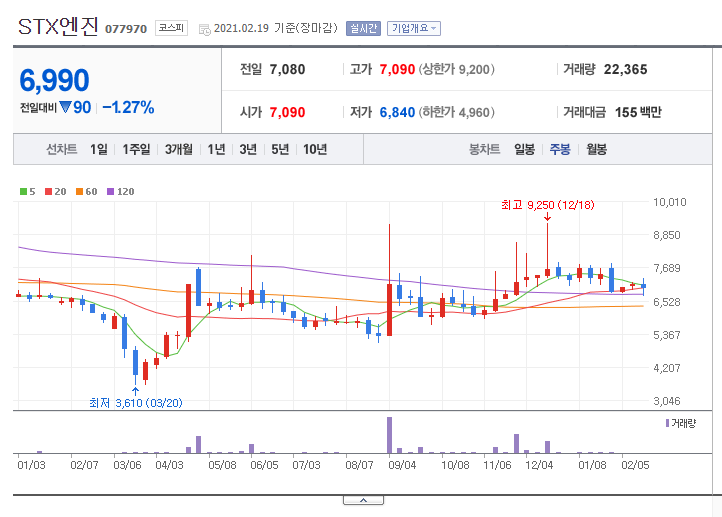Viewport: 722px width, 517px height.
Task: Click the 실시간 button
Action: [x=363, y=29]
